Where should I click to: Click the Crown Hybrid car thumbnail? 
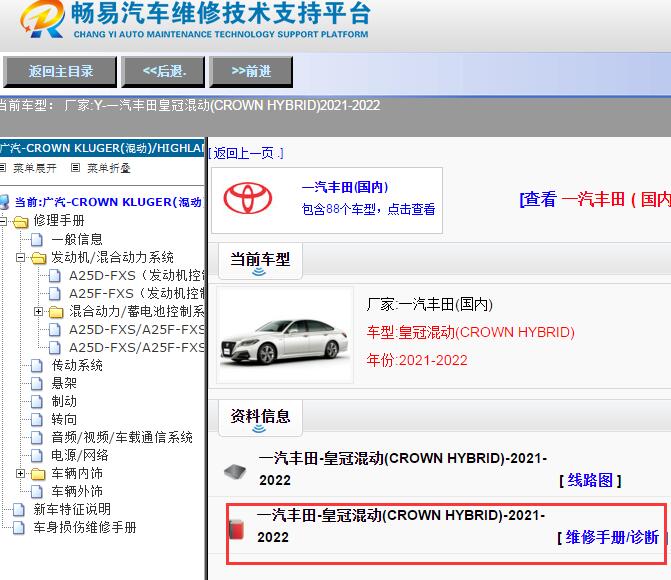285,335
